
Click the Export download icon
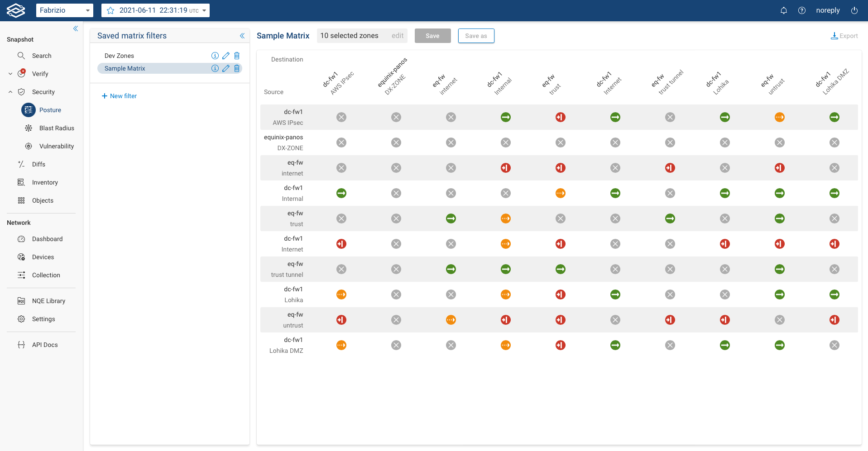tap(834, 36)
